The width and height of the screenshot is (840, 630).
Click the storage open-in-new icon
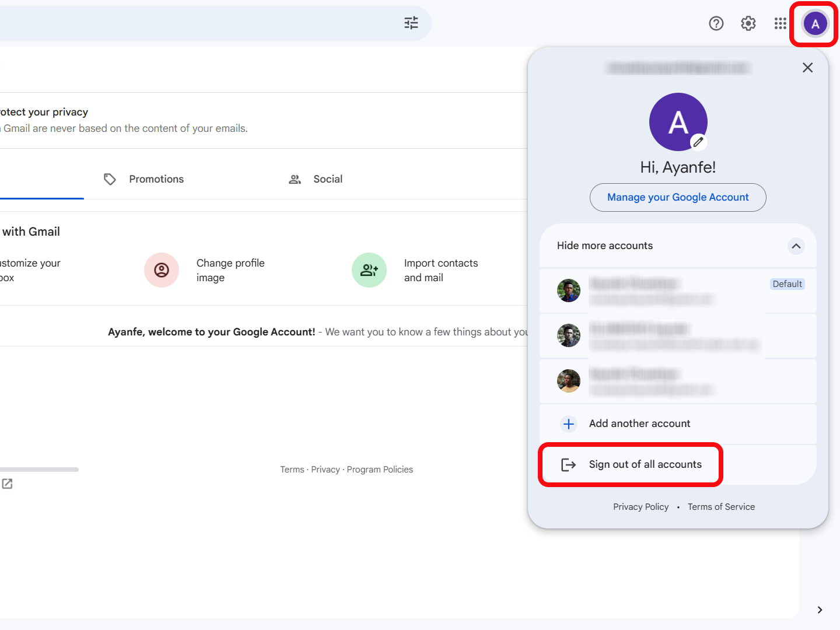(x=7, y=484)
